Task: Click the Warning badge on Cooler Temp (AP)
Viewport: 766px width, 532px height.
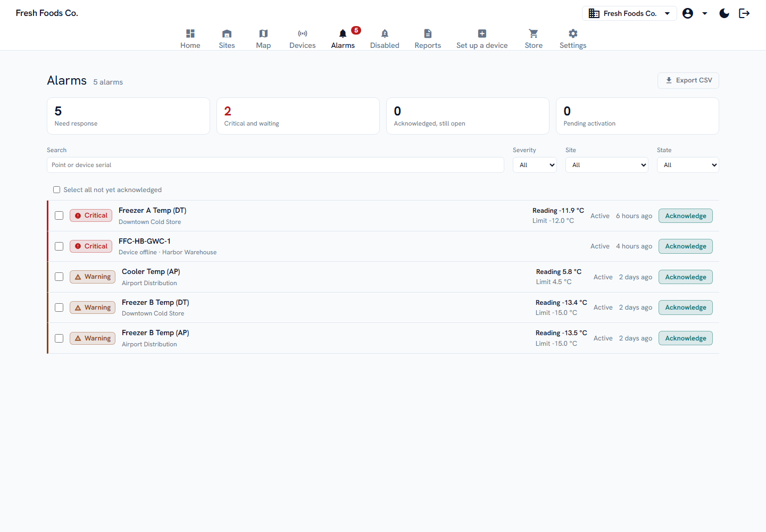Action: [93, 277]
